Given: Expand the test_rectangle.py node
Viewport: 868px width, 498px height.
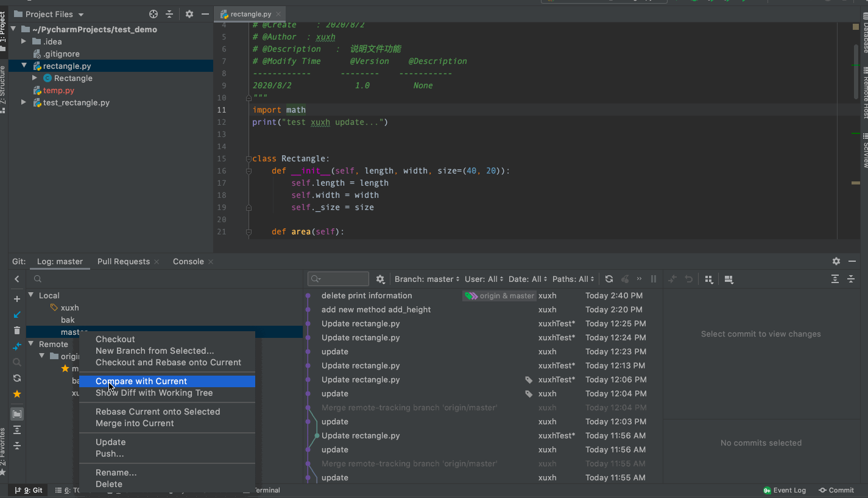Looking at the screenshot, I should tap(24, 102).
